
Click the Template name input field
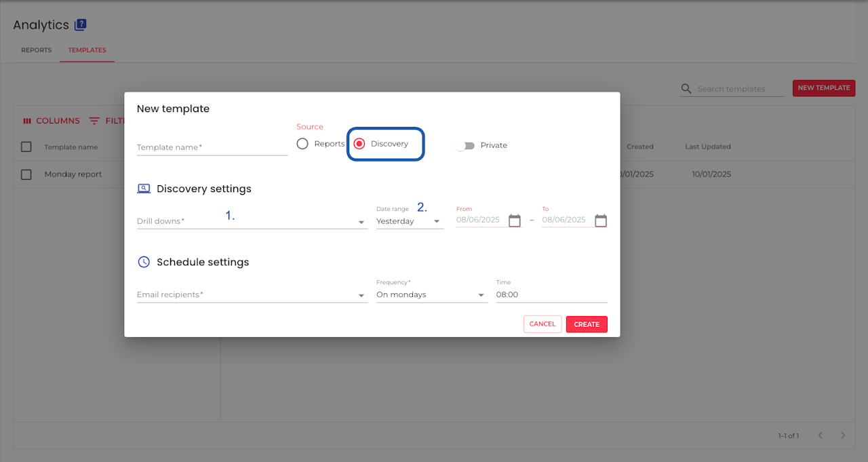[212, 147]
